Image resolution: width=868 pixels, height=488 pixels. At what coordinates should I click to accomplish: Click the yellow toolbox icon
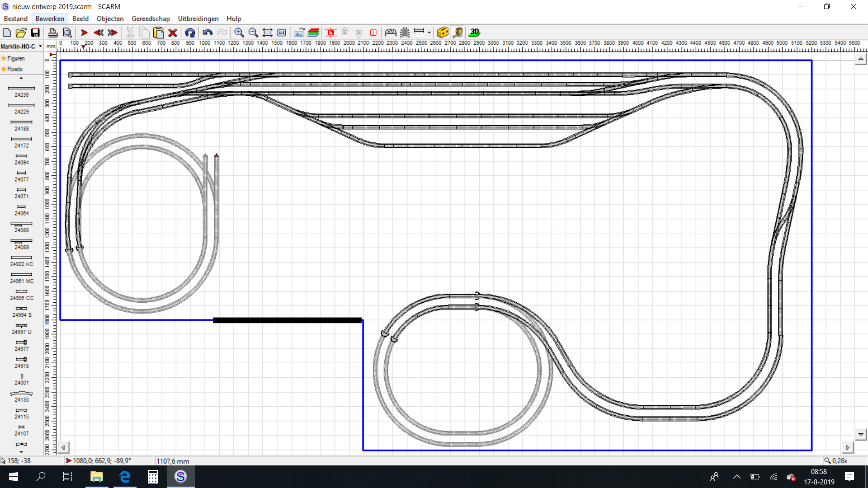pos(443,33)
